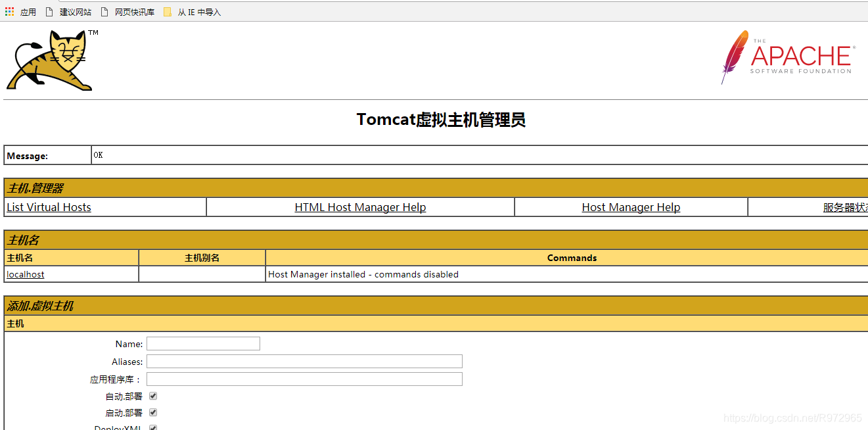Click the Commands column header
Image resolution: width=868 pixels, height=430 pixels.
tap(572, 258)
